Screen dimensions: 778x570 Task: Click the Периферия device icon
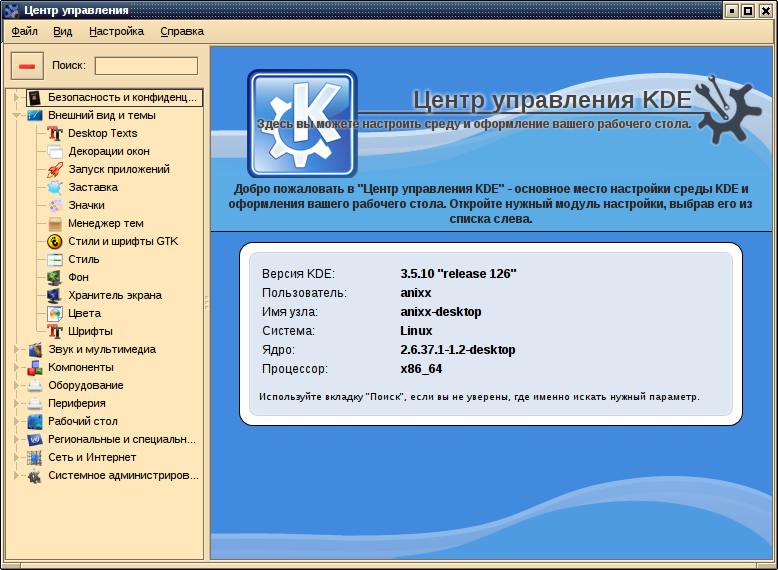34,403
